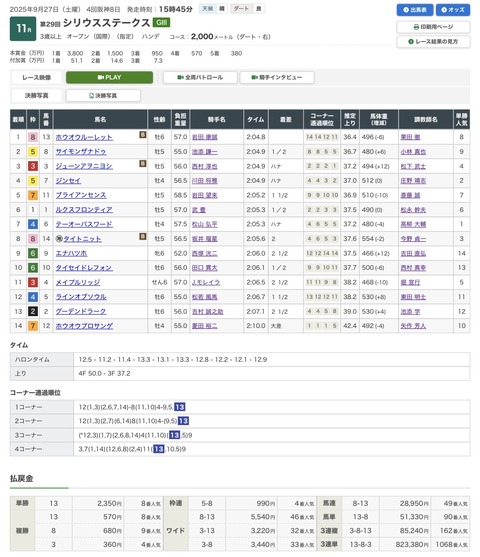Open the レース結果の見方 help
Viewport: 480px width, 557px height.
[x=433, y=42]
